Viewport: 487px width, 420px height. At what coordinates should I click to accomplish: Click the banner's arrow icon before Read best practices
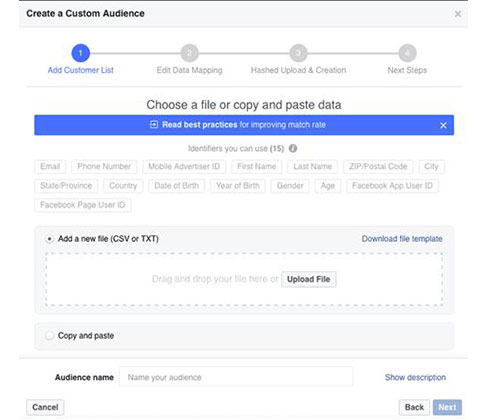[x=154, y=125]
